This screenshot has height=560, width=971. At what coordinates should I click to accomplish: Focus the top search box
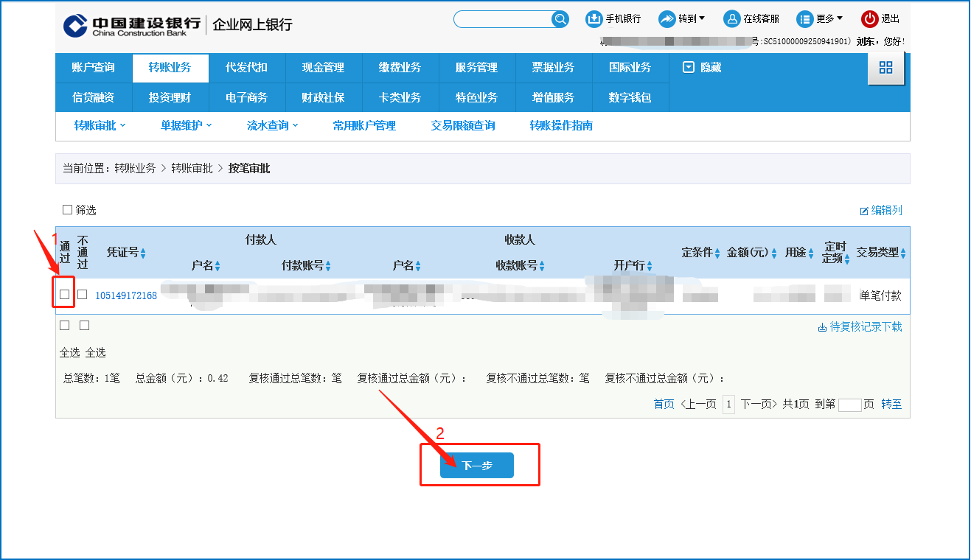coord(501,19)
